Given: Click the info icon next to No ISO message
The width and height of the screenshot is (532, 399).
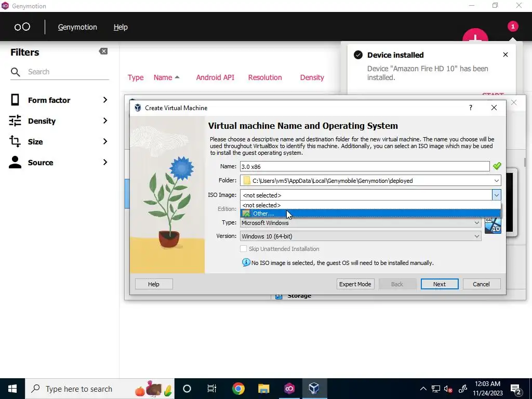Looking at the screenshot, I should click(246, 262).
